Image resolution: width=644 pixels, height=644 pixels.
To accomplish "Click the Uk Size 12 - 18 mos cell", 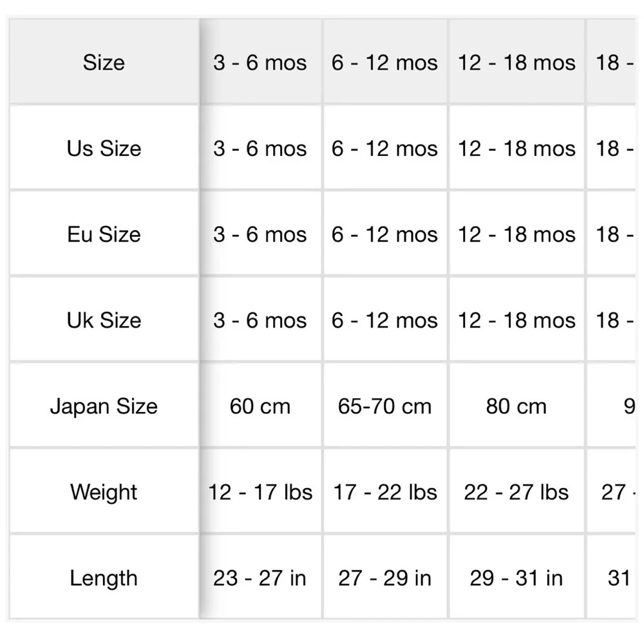I will pos(516,319).
